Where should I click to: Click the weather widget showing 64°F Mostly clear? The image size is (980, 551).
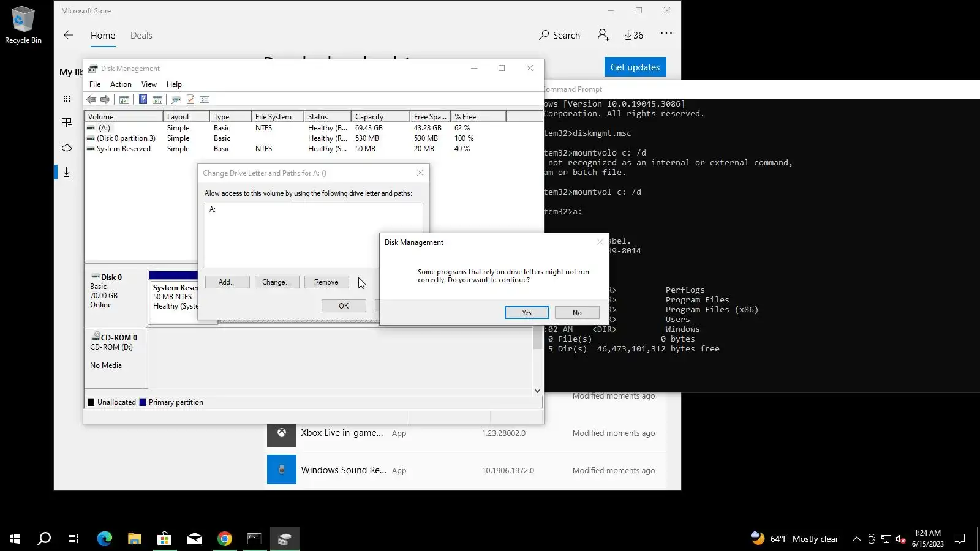(795, 539)
